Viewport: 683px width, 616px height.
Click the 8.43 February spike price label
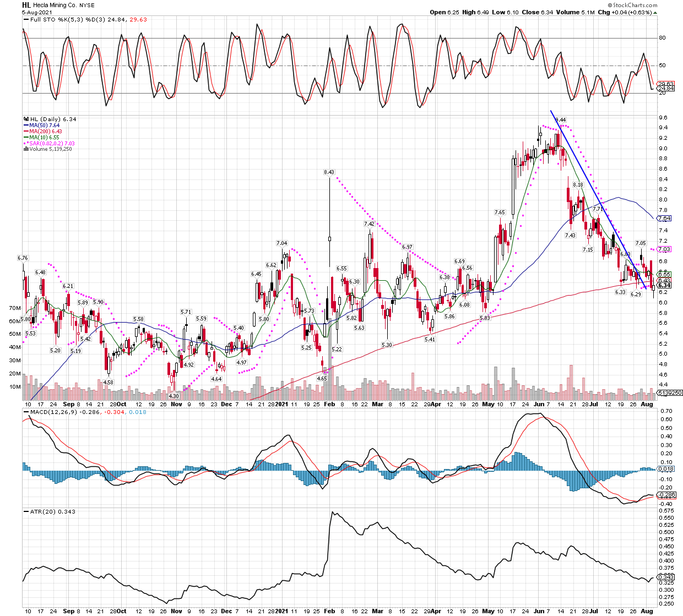point(329,172)
